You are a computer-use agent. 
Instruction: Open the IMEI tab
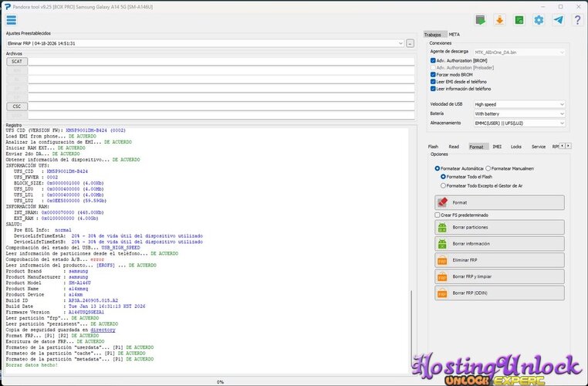(497, 147)
